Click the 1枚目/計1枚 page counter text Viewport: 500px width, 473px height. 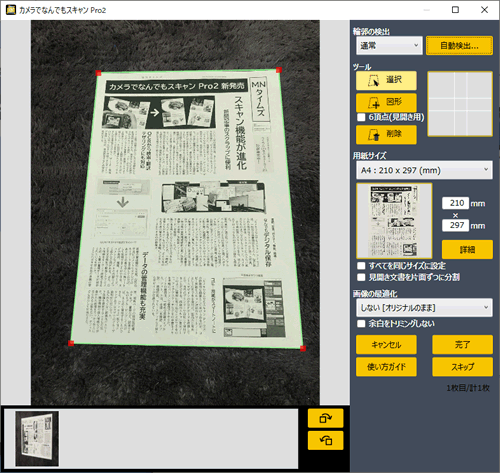(x=468, y=388)
